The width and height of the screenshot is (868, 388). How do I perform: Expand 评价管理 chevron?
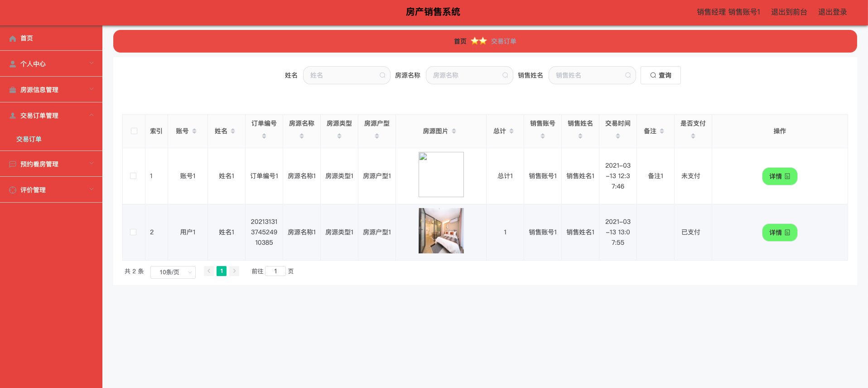(x=92, y=189)
